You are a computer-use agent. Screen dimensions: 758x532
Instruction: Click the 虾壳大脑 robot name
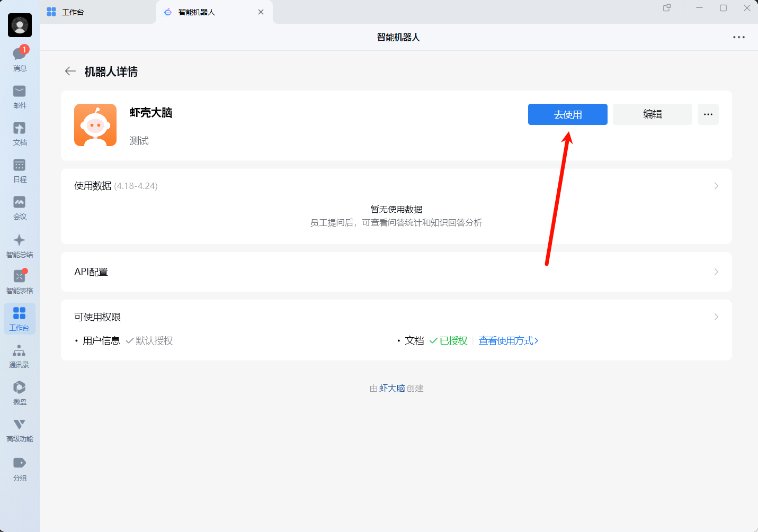151,113
